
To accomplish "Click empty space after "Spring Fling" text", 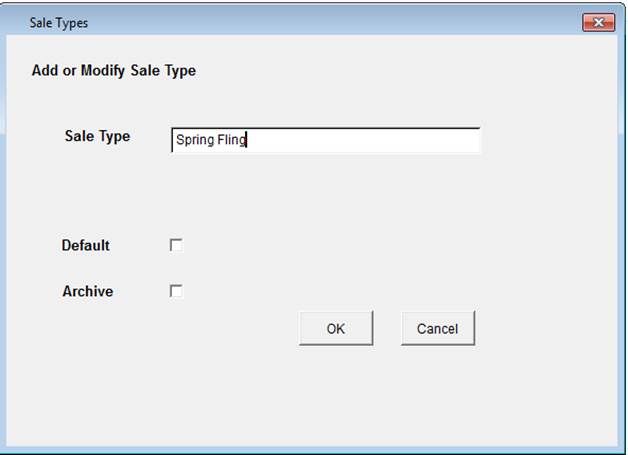I will click(360, 141).
